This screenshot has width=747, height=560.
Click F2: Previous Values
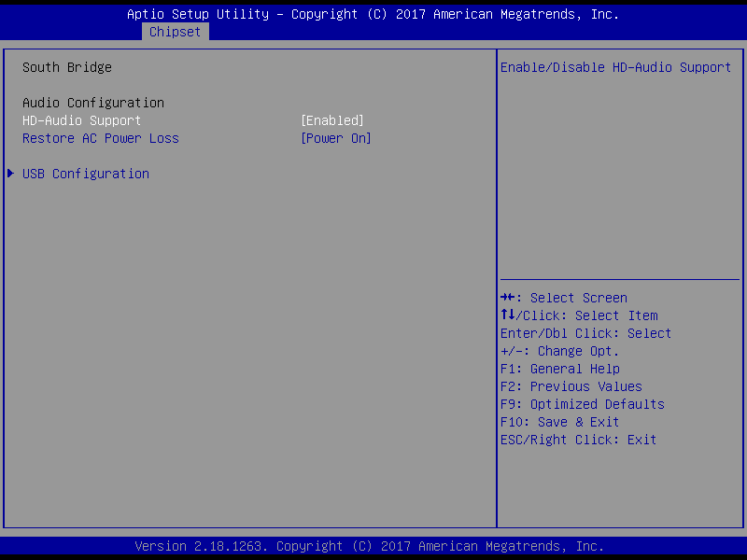[x=571, y=386]
